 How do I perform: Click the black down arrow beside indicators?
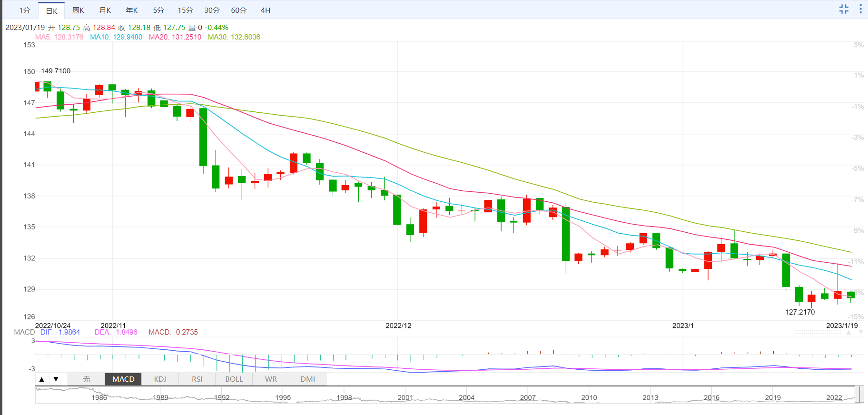56,379
